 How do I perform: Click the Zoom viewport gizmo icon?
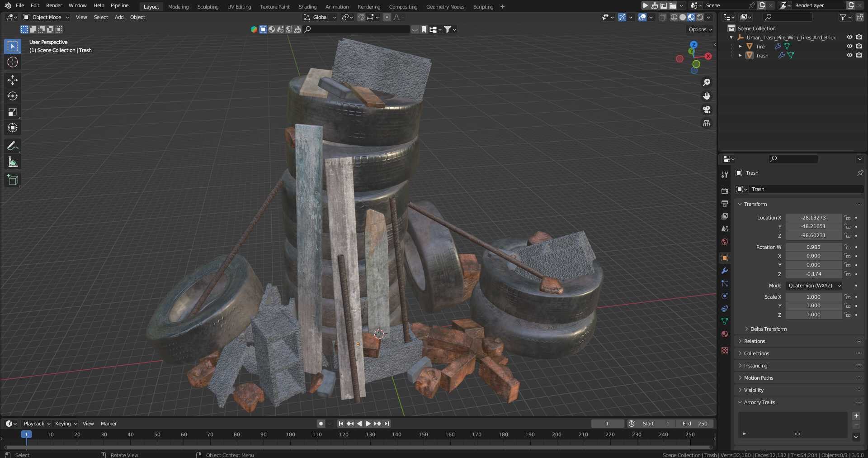[707, 82]
